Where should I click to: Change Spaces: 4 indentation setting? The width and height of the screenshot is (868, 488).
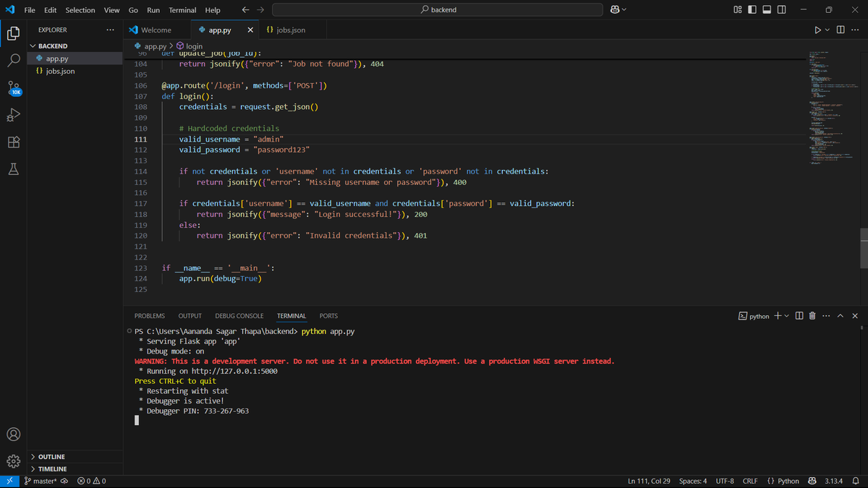(693, 481)
